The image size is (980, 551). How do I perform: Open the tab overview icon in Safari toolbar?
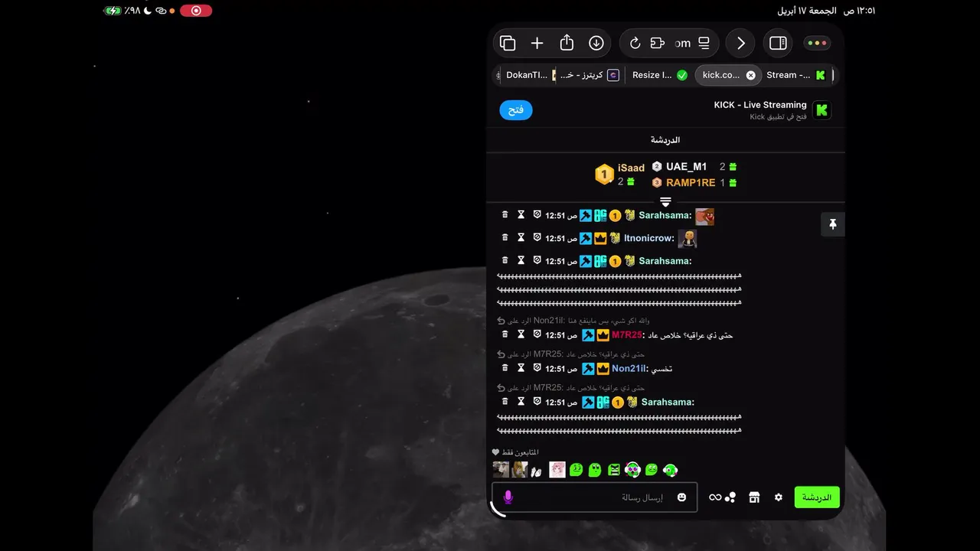(508, 44)
